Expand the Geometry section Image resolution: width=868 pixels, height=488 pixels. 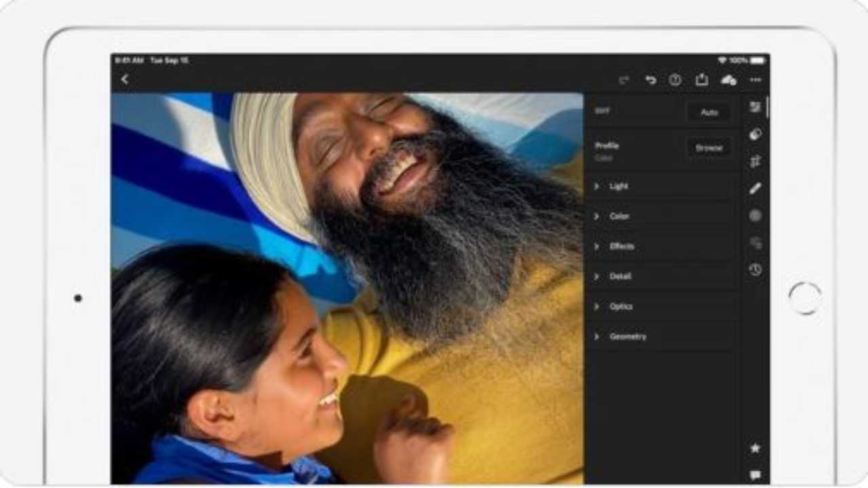(x=662, y=336)
